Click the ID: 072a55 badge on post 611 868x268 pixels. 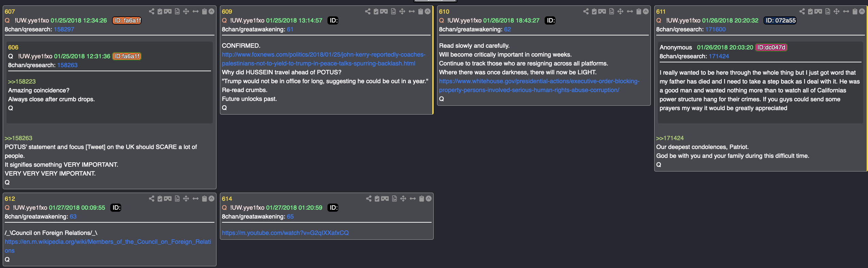pos(780,20)
